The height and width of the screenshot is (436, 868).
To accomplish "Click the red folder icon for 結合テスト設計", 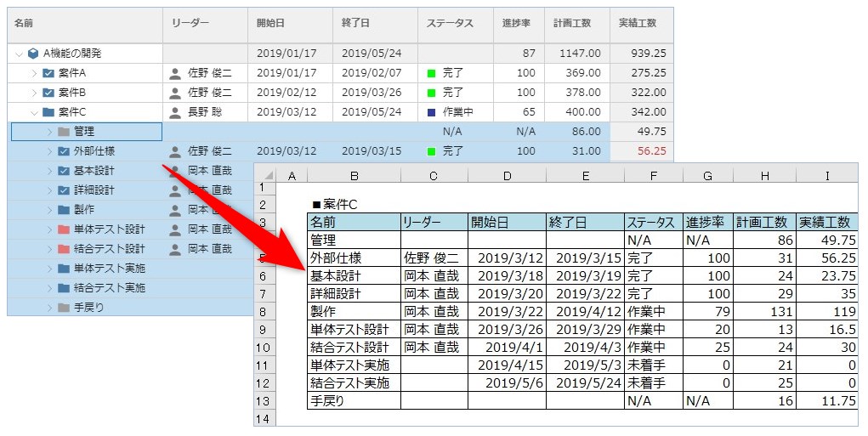I will (64, 249).
